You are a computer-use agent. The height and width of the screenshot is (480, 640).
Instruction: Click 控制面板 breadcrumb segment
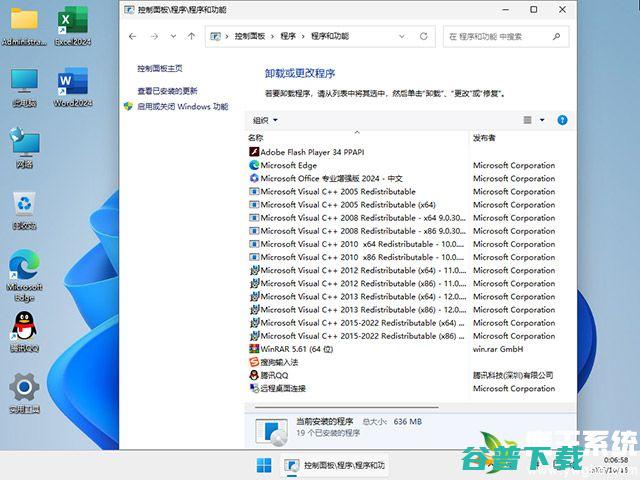point(250,36)
